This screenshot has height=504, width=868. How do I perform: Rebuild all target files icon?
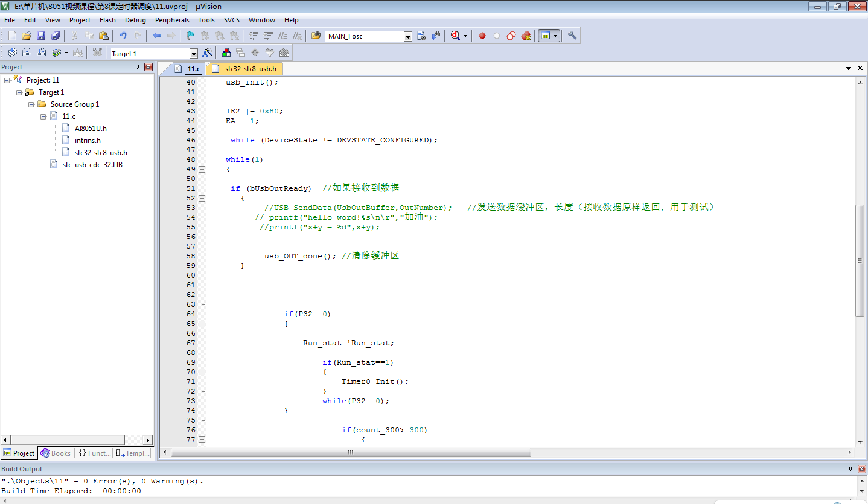click(x=41, y=53)
